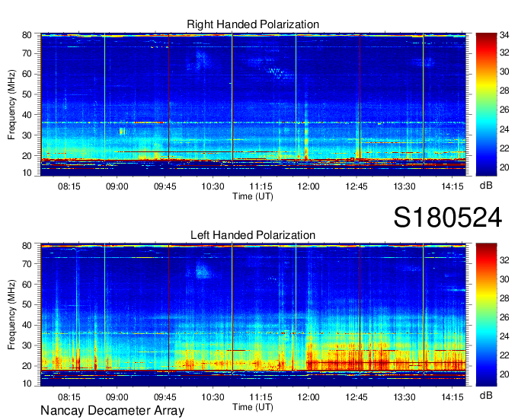Screen dimensions: 518x420
Task: Click 12:45 time tick under Right Handed plot
Action: click(x=357, y=186)
